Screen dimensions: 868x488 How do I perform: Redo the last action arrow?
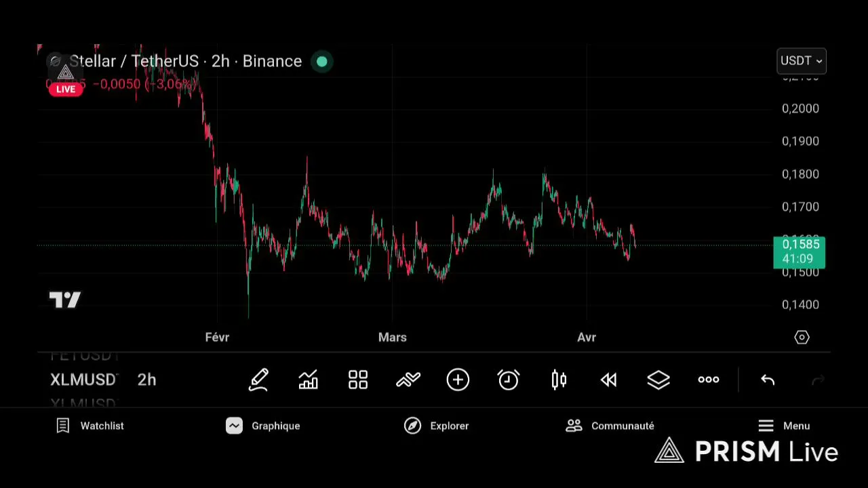[818, 380]
